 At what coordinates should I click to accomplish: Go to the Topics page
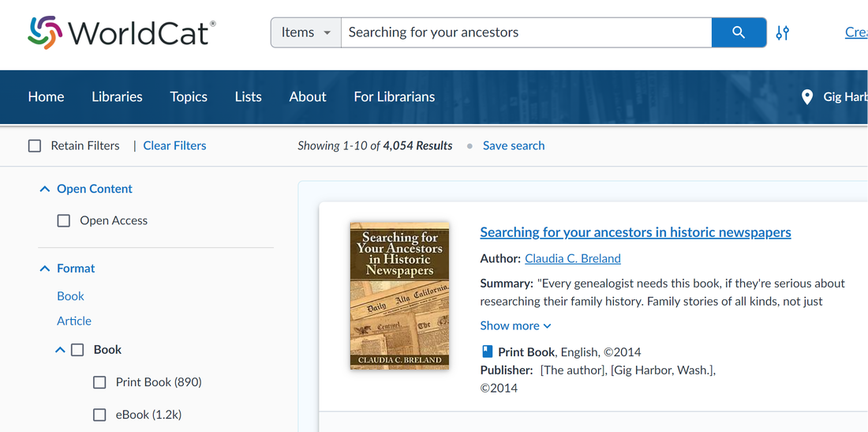click(189, 97)
